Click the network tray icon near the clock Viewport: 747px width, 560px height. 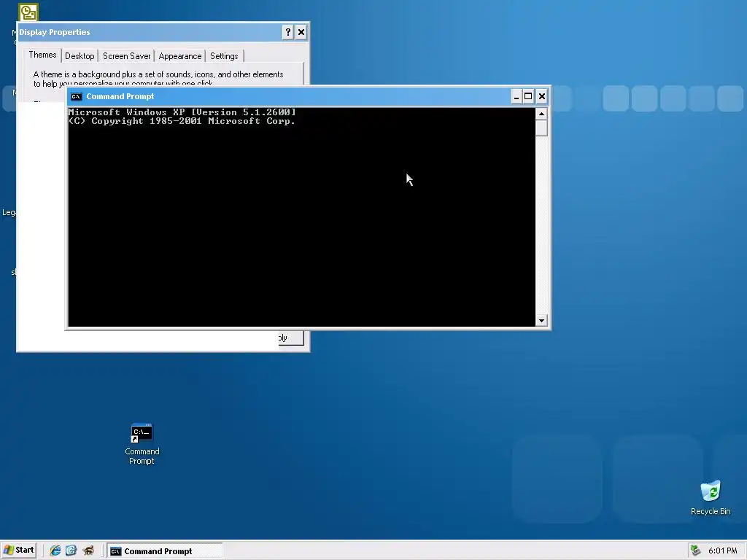pos(695,551)
